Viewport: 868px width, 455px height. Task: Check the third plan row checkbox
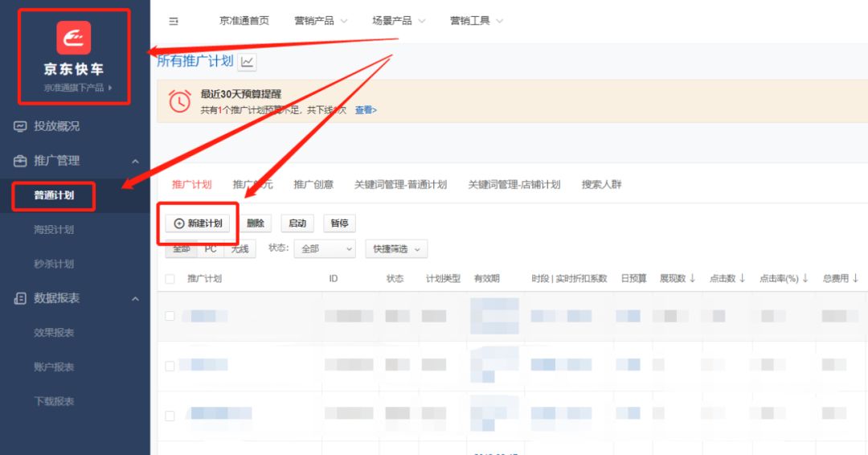coord(170,416)
